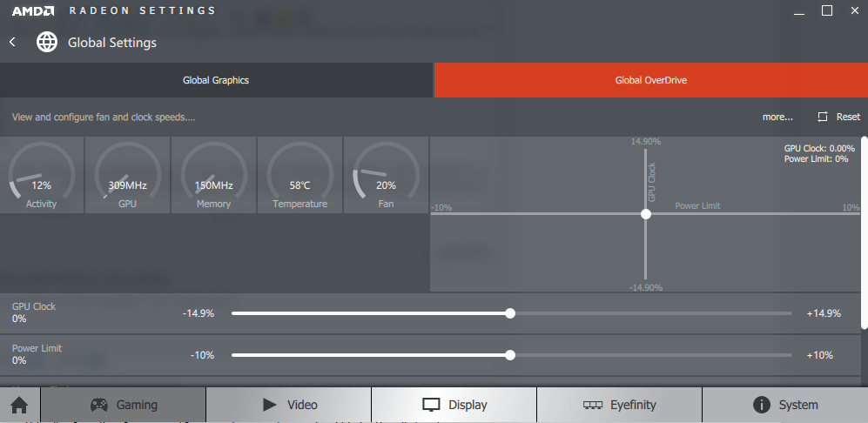This screenshot has width=868, height=423.
Task: Open the Video section
Action: (x=288, y=405)
